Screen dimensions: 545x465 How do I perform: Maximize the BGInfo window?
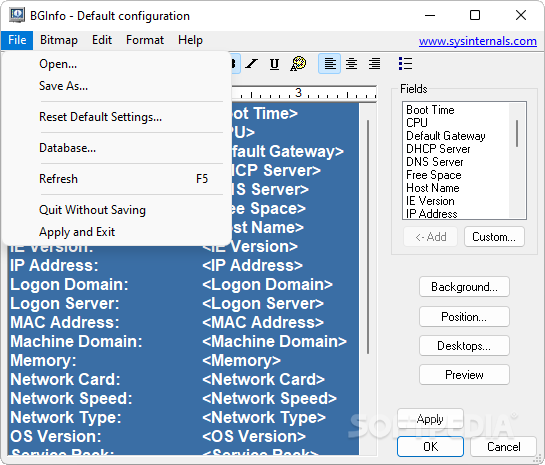[475, 15]
